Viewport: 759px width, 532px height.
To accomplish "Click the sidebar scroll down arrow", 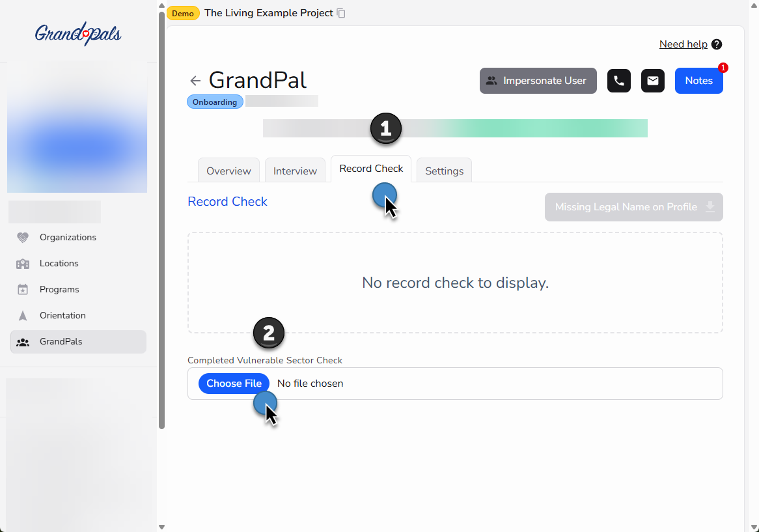I will (x=161, y=527).
